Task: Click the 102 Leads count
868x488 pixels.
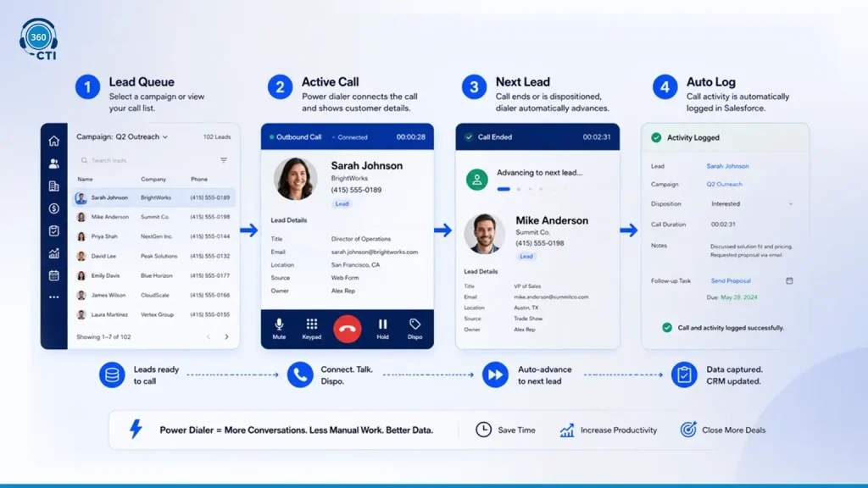Action: pos(217,136)
